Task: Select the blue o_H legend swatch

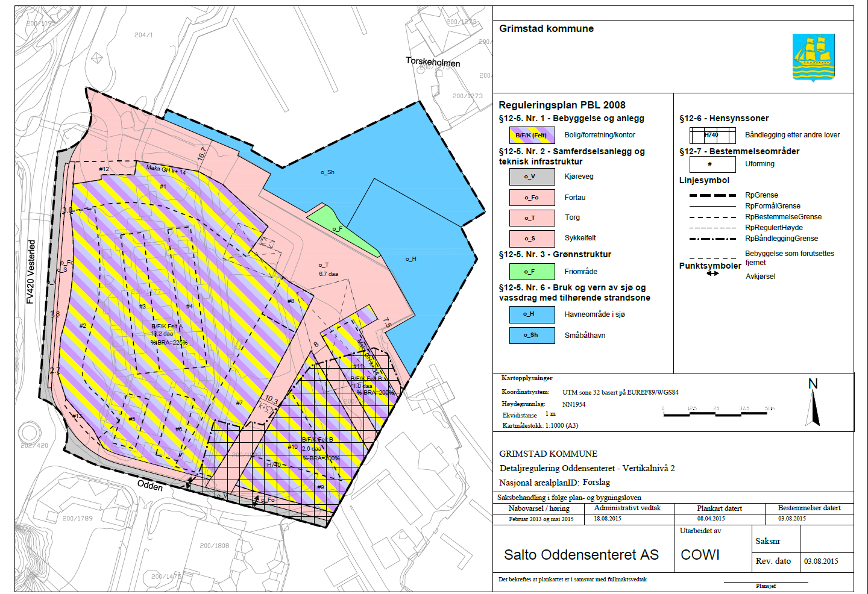Action: [x=532, y=314]
